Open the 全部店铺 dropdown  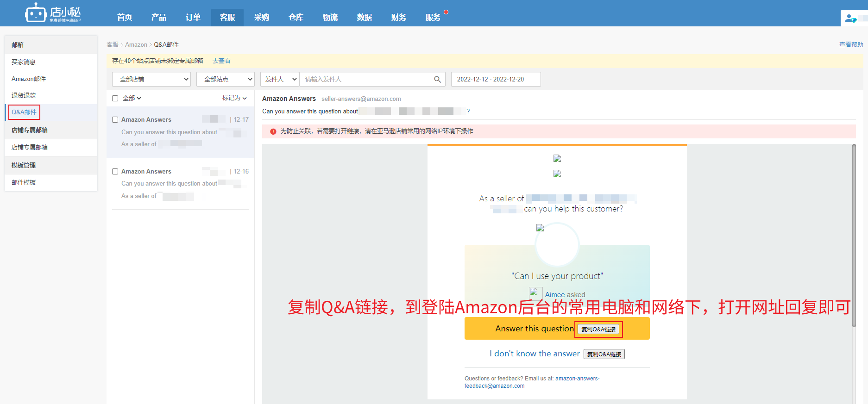(151, 79)
